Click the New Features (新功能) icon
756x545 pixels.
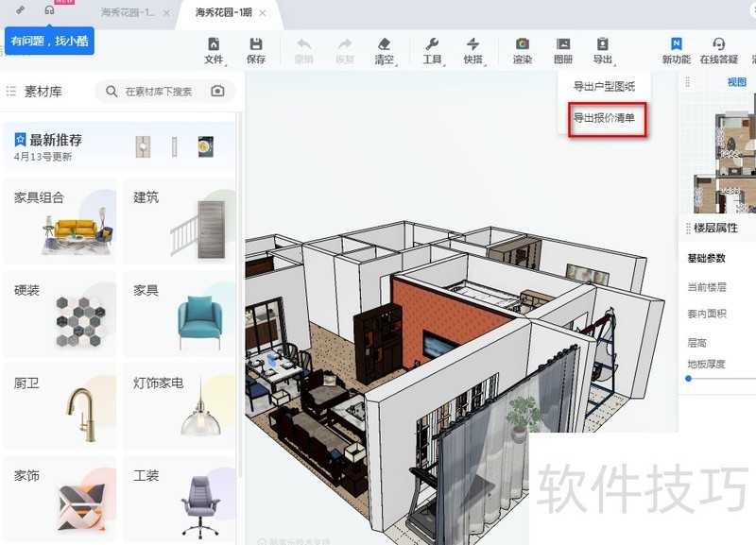coord(676,50)
